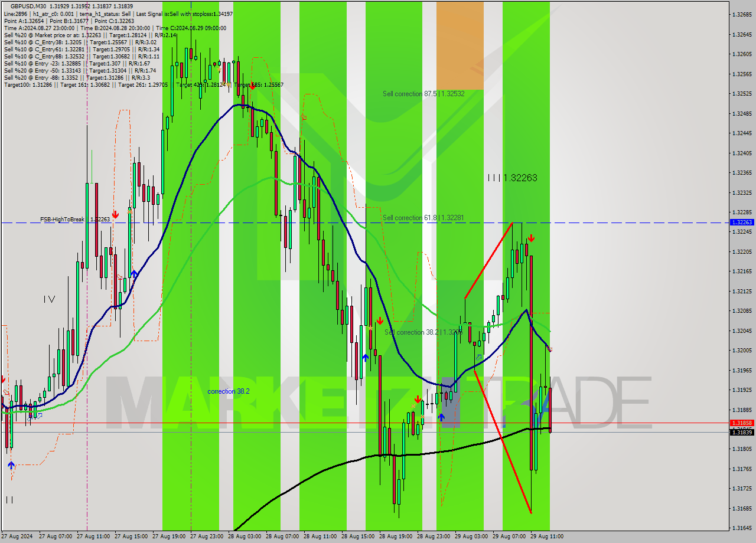The height and width of the screenshot is (543, 756).
Task: Click the current price tag 1.31839
Action: 742,432
